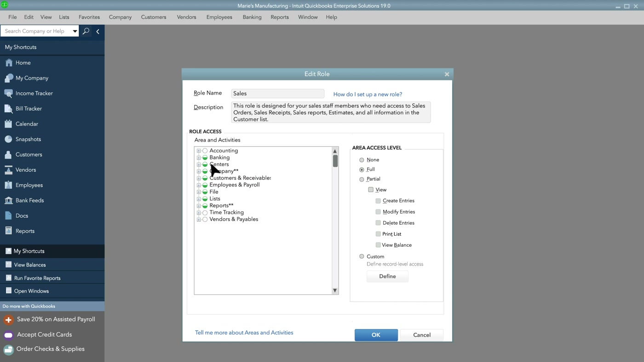Open the Snapshots pie icon
The image size is (644, 362).
click(9, 139)
